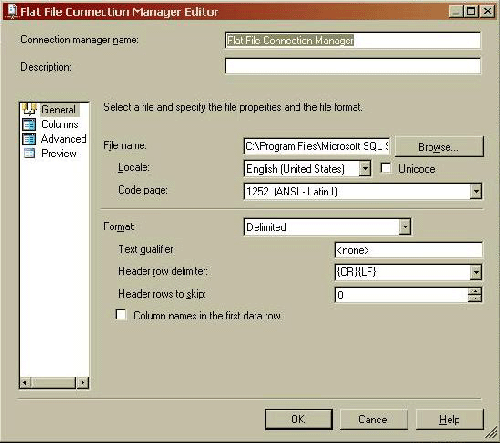Expand the Code page dropdown
This screenshot has width=500, height=443.
pos(476,191)
